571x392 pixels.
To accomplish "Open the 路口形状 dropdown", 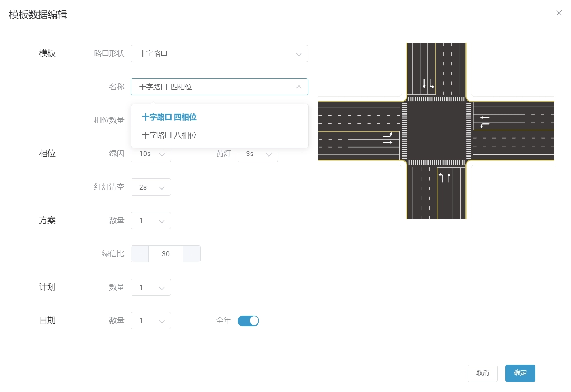I will [219, 53].
